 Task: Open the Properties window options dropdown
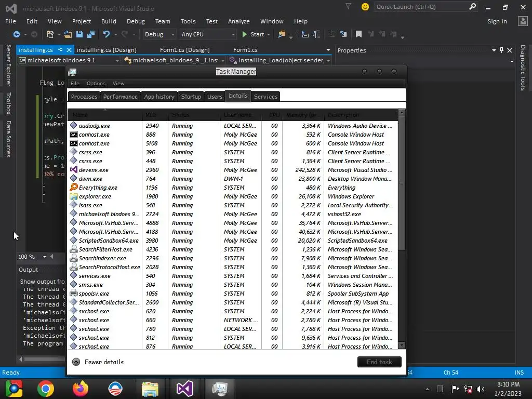494,50
